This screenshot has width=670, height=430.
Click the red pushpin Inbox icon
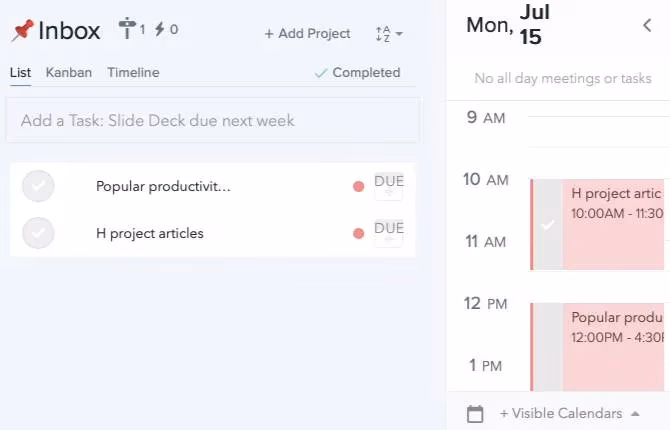22,30
